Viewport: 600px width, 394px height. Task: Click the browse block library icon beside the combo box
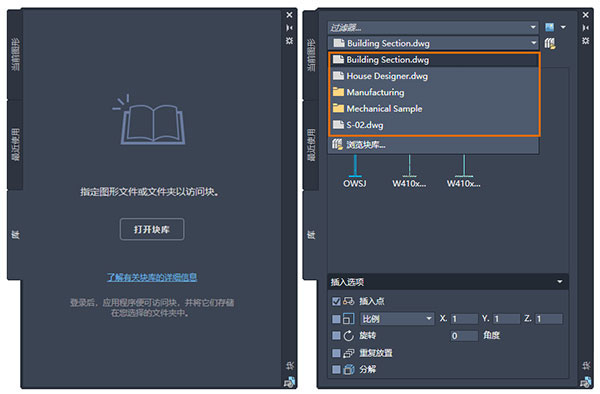[x=550, y=43]
